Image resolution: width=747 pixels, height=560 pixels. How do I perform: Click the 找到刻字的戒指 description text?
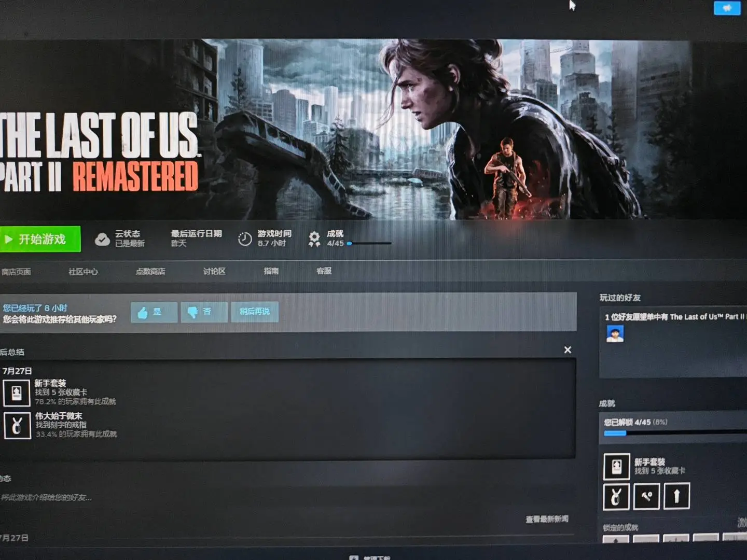[x=61, y=425]
